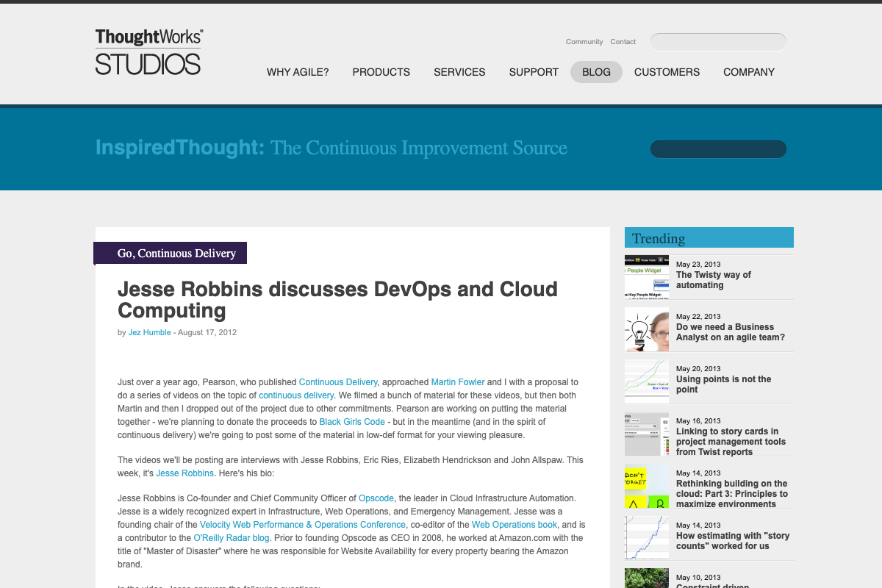Click the story cards thumbnail for the Twist reports post
Screen dimensions: 882x588
click(646, 434)
